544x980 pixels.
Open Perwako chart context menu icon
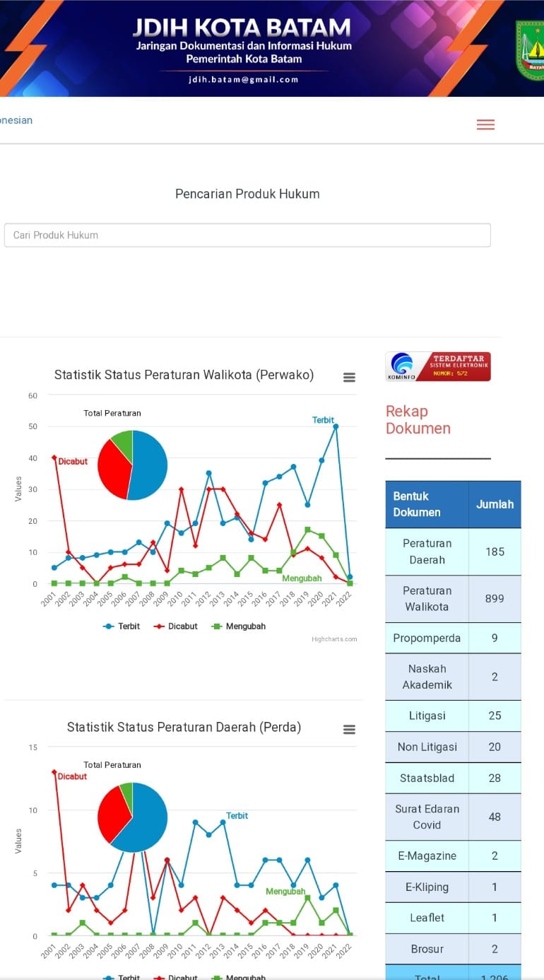349,378
